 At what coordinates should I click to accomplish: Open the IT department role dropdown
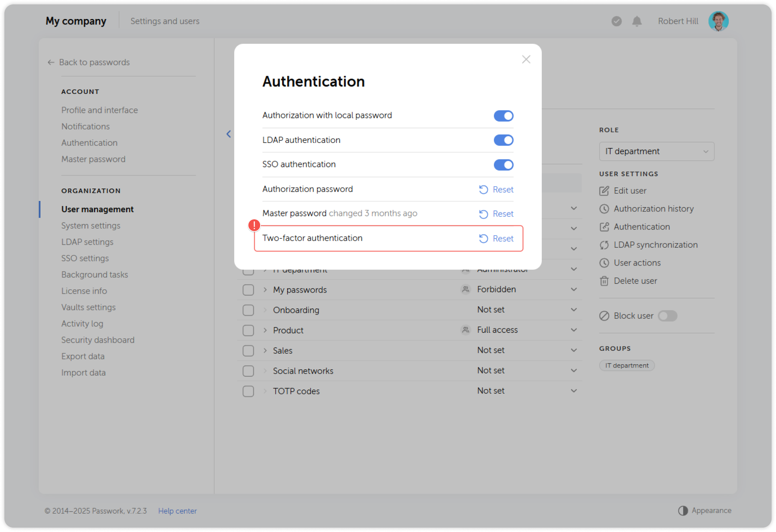(x=656, y=151)
